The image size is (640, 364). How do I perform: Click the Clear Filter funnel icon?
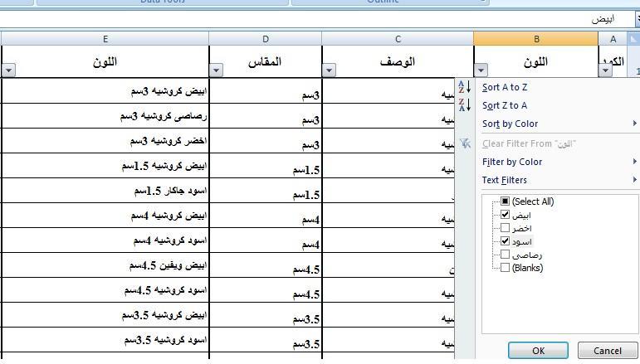pyautogui.click(x=465, y=143)
